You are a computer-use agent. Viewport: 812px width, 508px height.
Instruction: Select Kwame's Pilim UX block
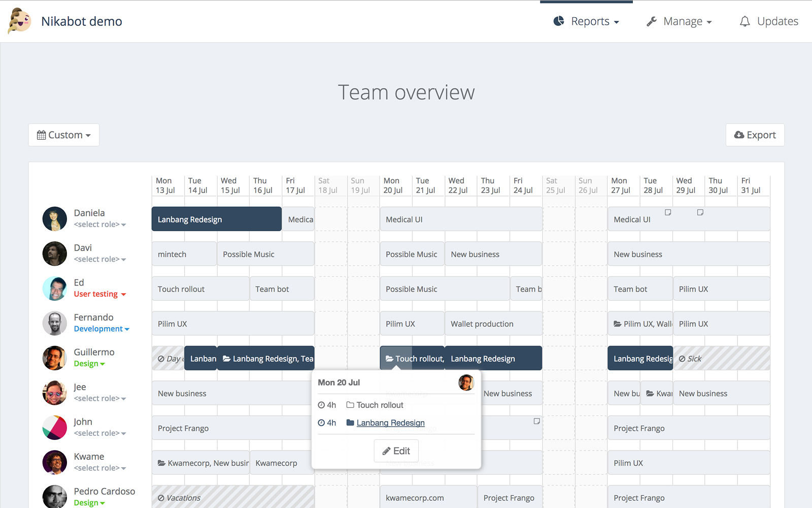point(689,463)
